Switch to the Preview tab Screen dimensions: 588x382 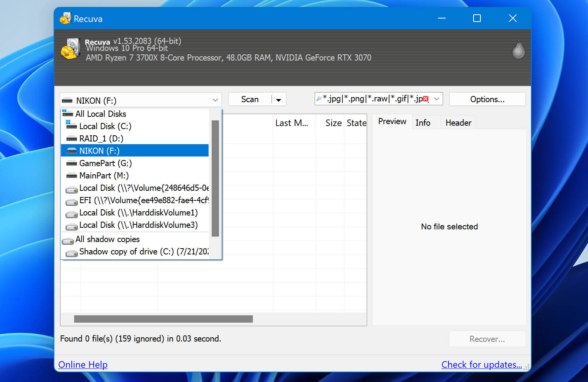pos(392,121)
